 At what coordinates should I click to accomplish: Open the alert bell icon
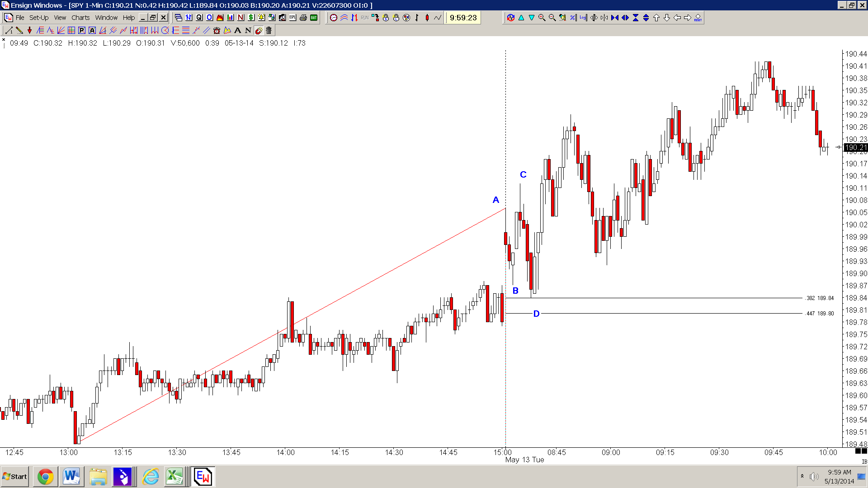pyautogui.click(x=262, y=18)
